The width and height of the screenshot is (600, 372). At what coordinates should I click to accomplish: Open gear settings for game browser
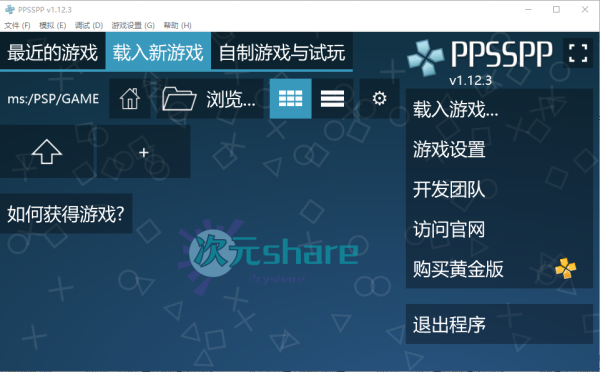tap(380, 99)
